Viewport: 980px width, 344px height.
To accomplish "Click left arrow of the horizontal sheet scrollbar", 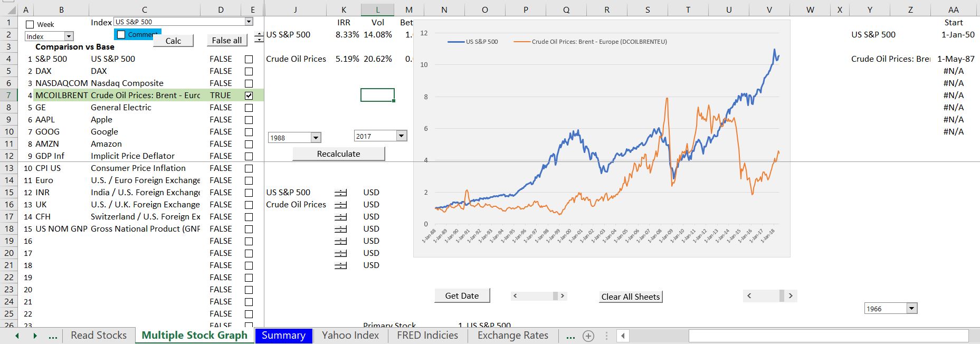I will (x=623, y=336).
